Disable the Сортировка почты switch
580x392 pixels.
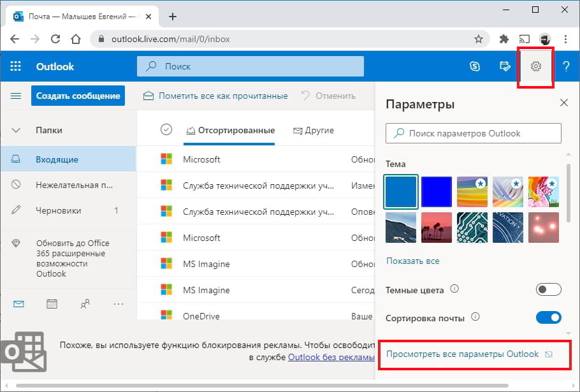click(549, 317)
